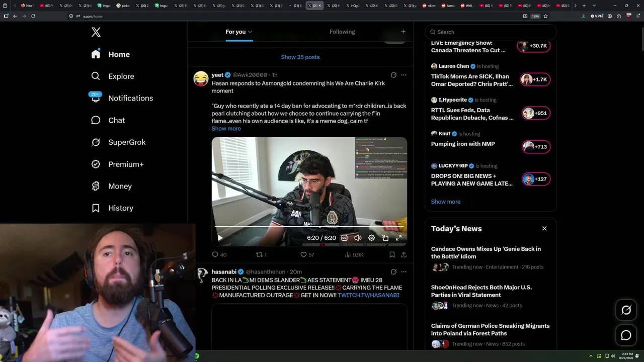Like yeet's post with 57 likes
Image resolution: width=644 pixels, height=362 pixels.
click(x=307, y=255)
